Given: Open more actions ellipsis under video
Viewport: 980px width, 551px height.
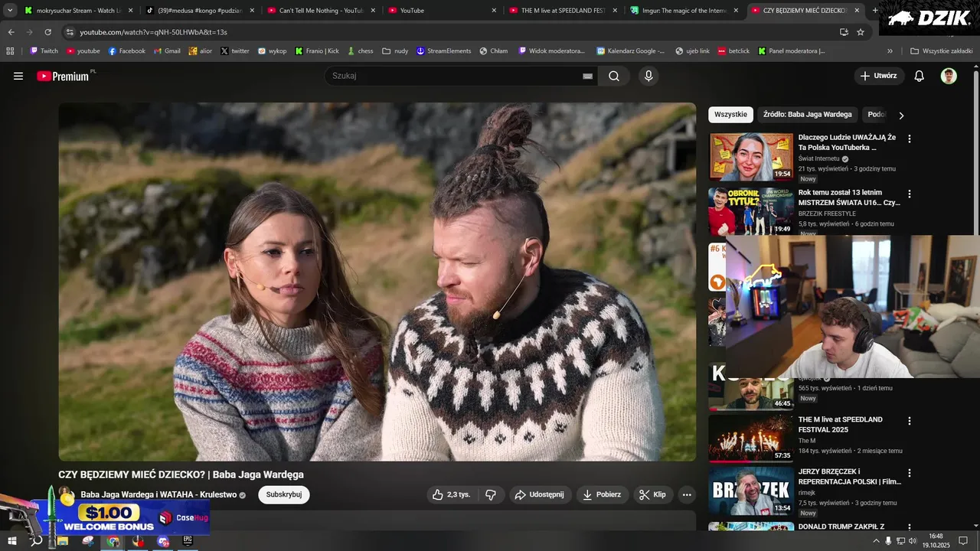Looking at the screenshot, I should (x=687, y=494).
